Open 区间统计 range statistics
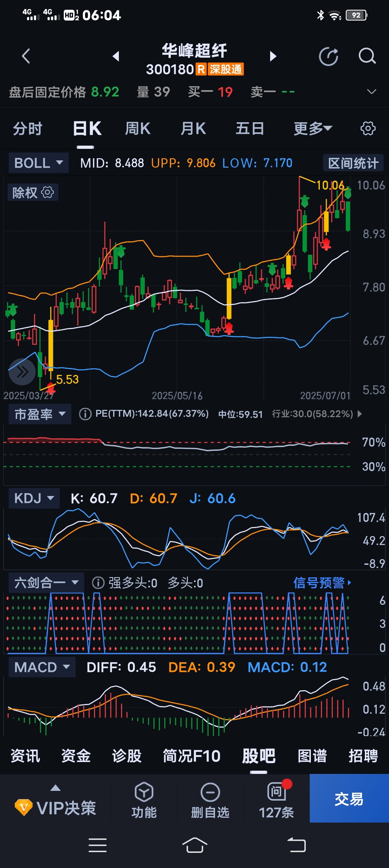This screenshot has width=389, height=868. click(x=353, y=163)
